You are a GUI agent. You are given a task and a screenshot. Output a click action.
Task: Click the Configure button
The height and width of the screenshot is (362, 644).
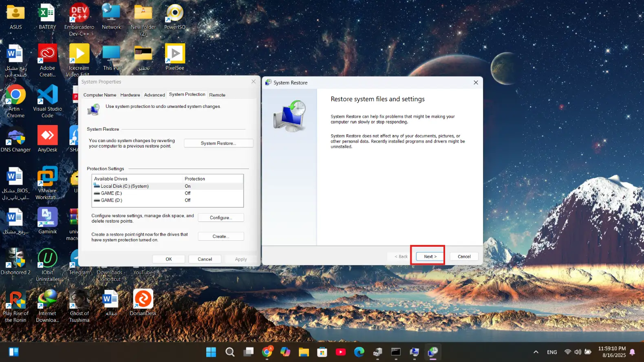(x=221, y=218)
